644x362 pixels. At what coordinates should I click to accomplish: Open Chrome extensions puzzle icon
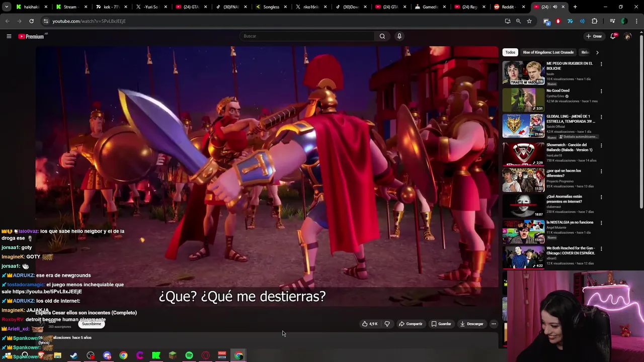[x=595, y=21]
